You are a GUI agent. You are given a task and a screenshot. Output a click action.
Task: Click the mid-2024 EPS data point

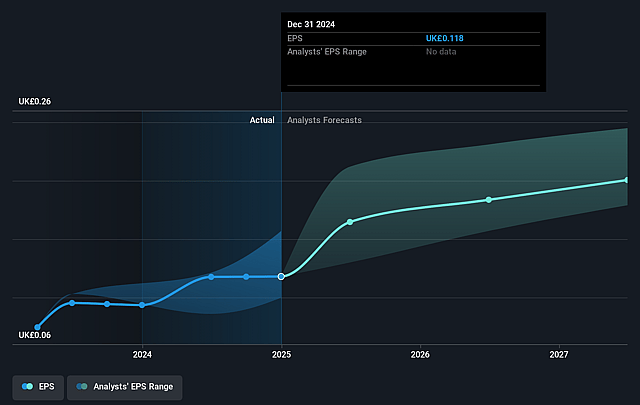pyautogui.click(x=211, y=277)
